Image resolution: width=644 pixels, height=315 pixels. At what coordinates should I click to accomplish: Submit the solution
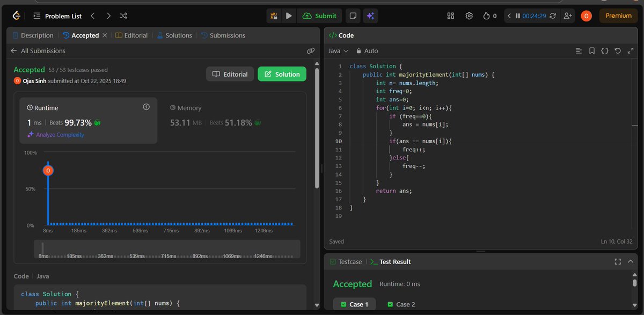(x=319, y=16)
